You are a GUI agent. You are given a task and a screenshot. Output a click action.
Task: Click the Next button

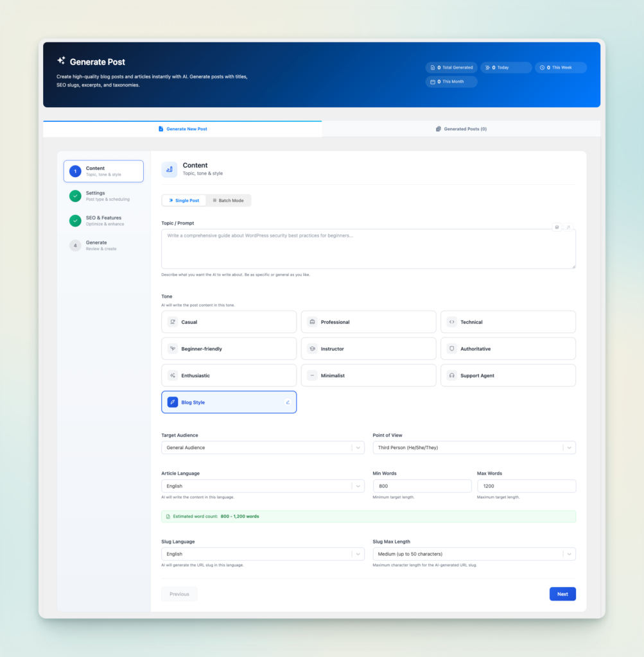562,594
